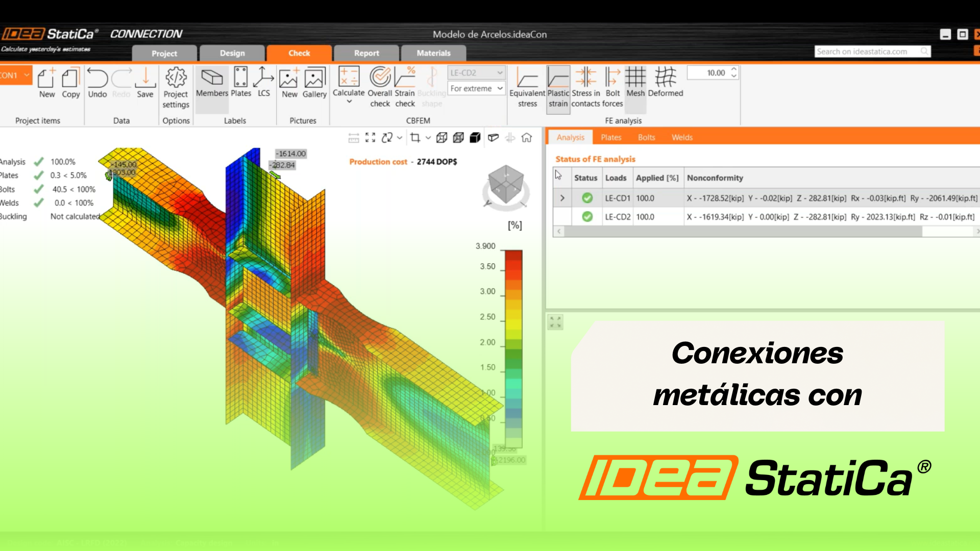Open rotate view options dropdown
The height and width of the screenshot is (551, 980).
[400, 138]
